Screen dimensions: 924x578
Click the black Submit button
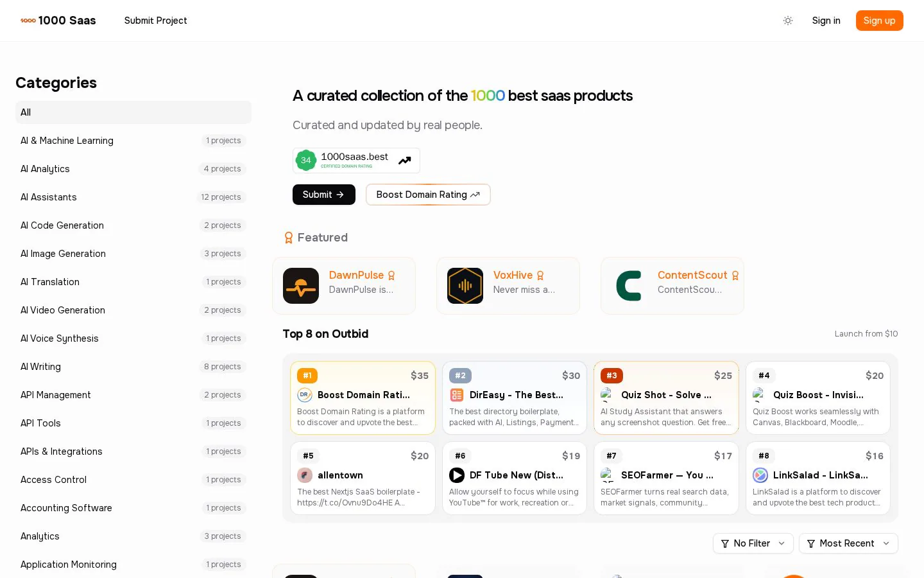[x=324, y=195]
